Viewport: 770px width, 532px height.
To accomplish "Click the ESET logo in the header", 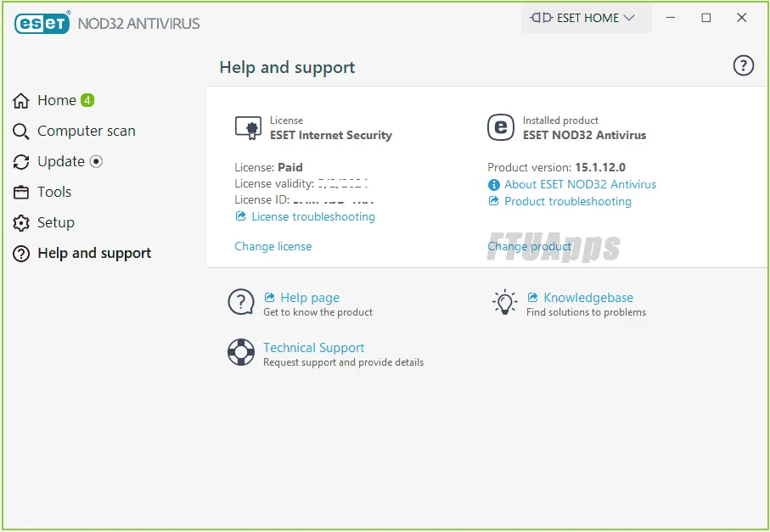I will [42, 23].
